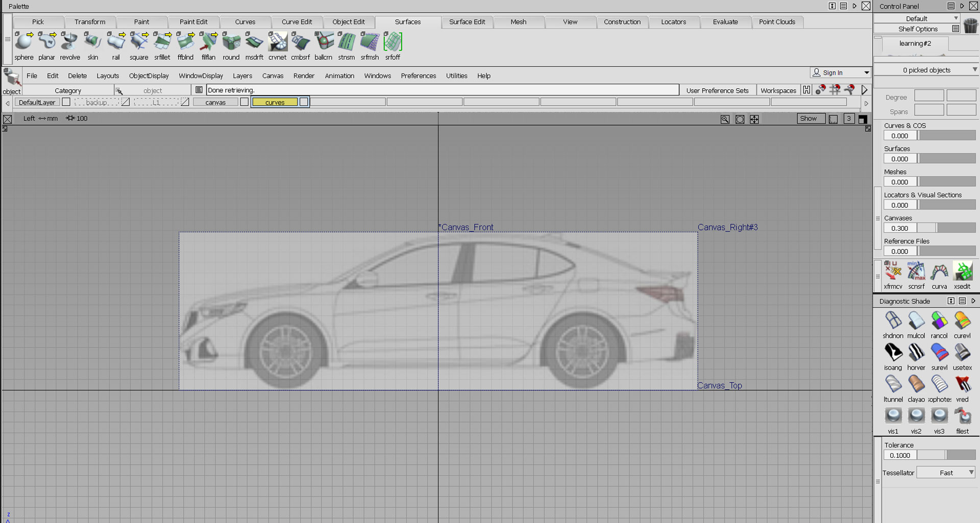Toggle the DefaultLayer visibility checkbox

pyautogui.click(x=66, y=102)
